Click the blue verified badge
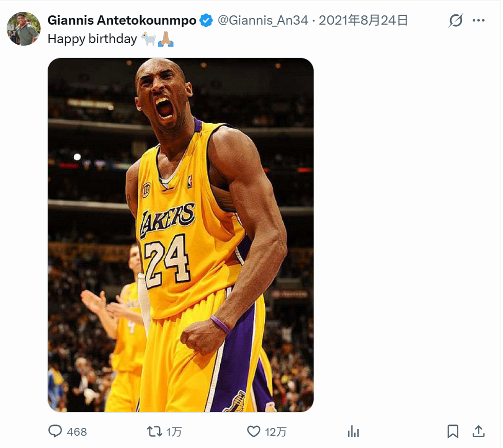 (206, 21)
